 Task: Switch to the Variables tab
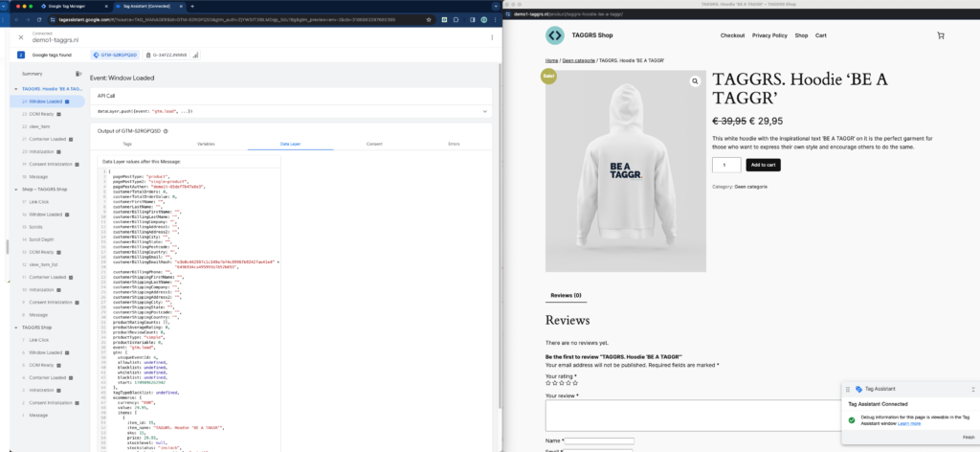click(207, 144)
